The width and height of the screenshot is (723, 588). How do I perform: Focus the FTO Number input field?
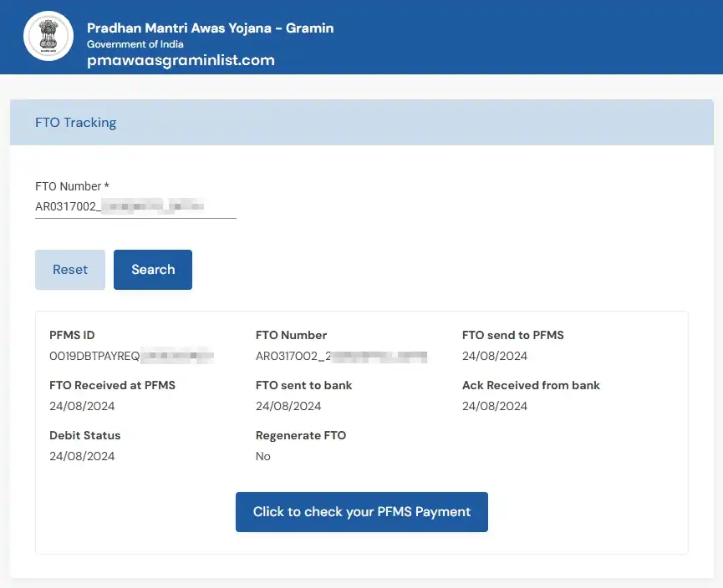[135, 206]
